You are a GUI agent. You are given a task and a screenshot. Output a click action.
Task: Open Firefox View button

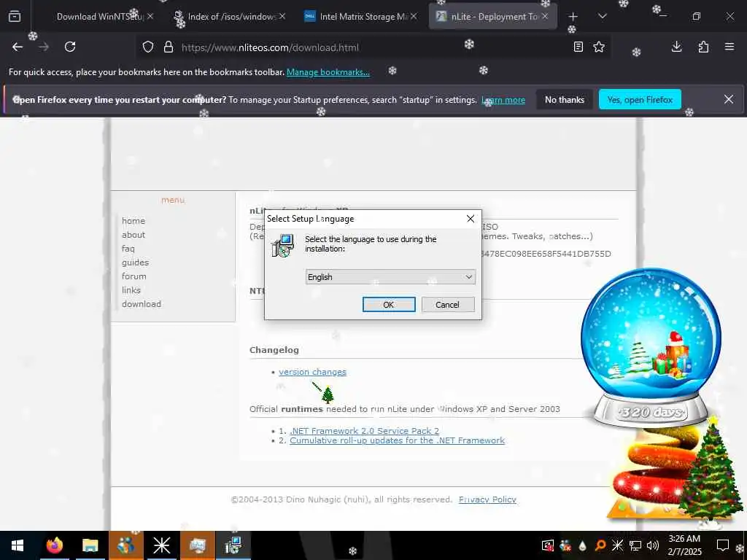click(15, 16)
